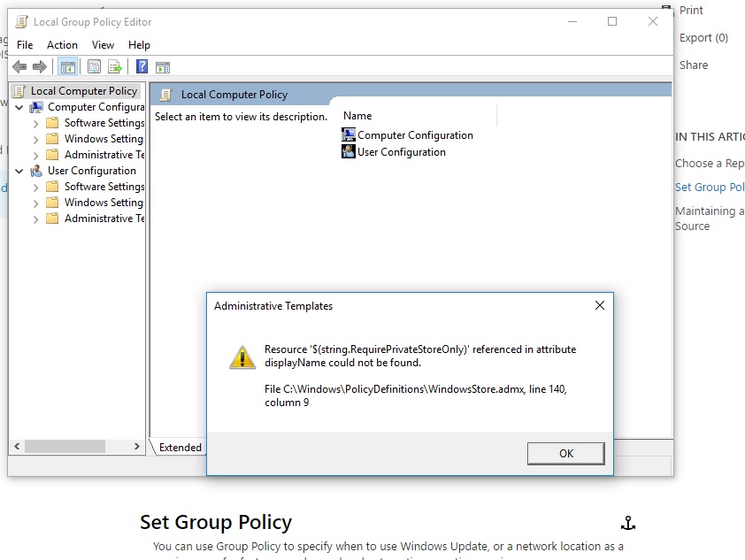Expand Software Settings under User Configuration

[x=35, y=188]
